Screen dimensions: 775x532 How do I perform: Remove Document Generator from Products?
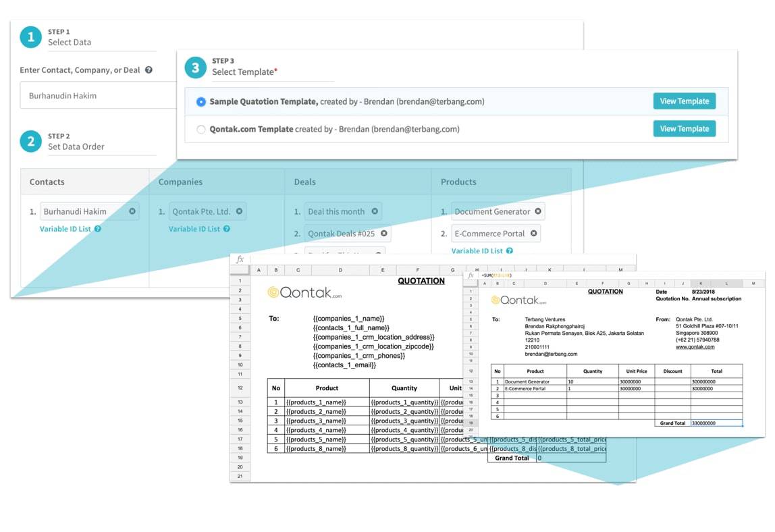[x=538, y=211]
